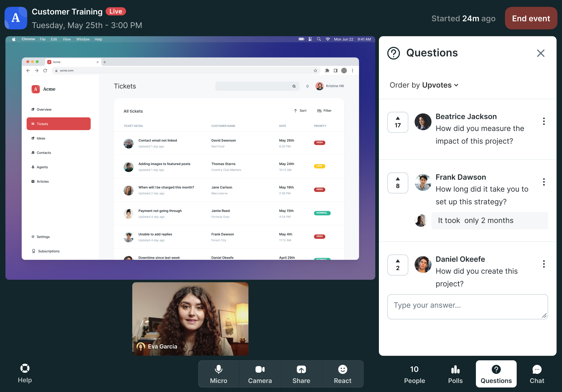
Task: Open the React emoji button
Action: (343, 374)
